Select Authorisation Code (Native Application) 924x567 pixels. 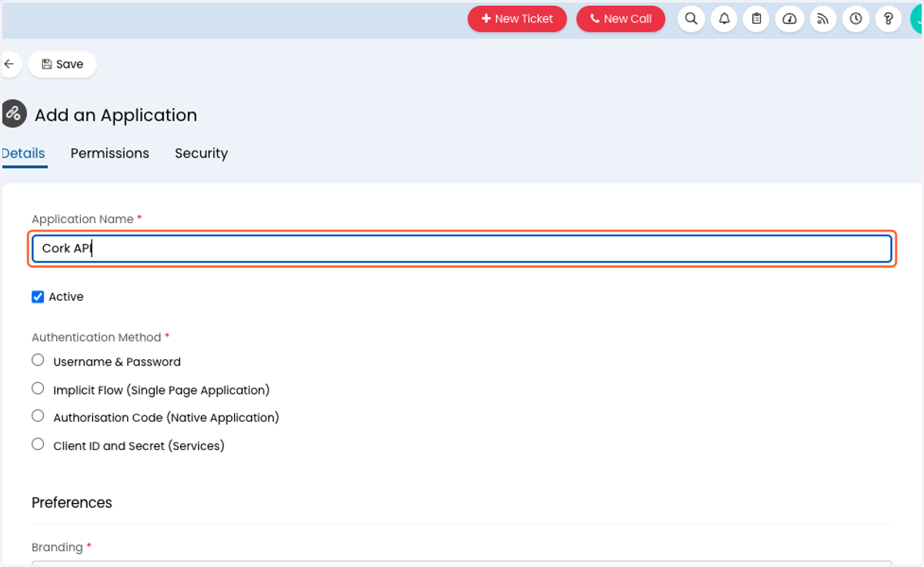[38, 415]
